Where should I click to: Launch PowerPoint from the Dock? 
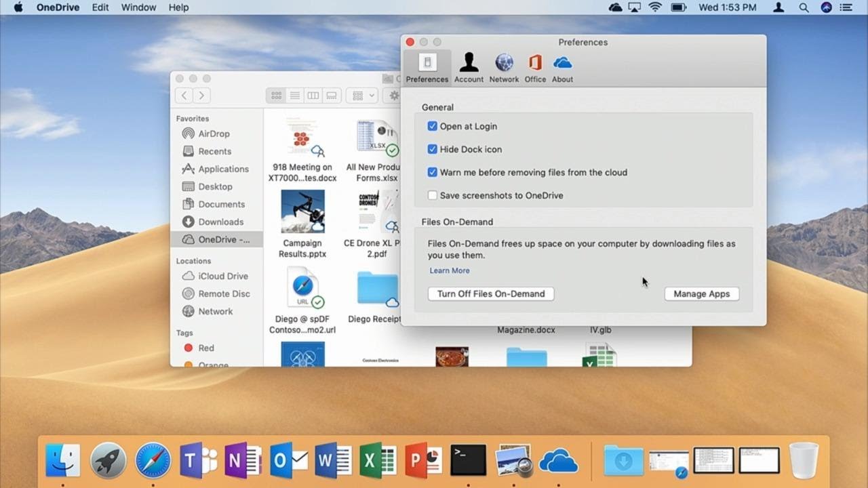click(423, 461)
